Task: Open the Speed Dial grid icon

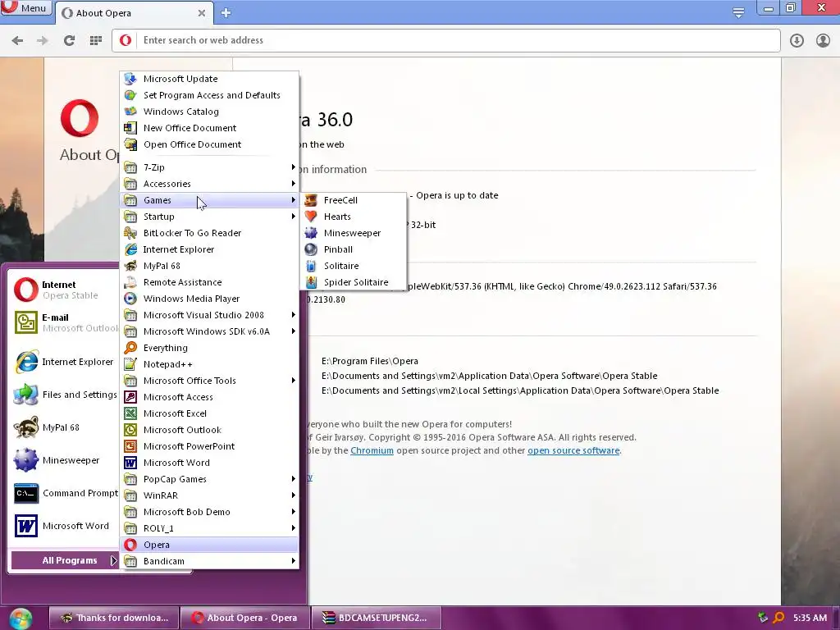Action: click(x=96, y=40)
